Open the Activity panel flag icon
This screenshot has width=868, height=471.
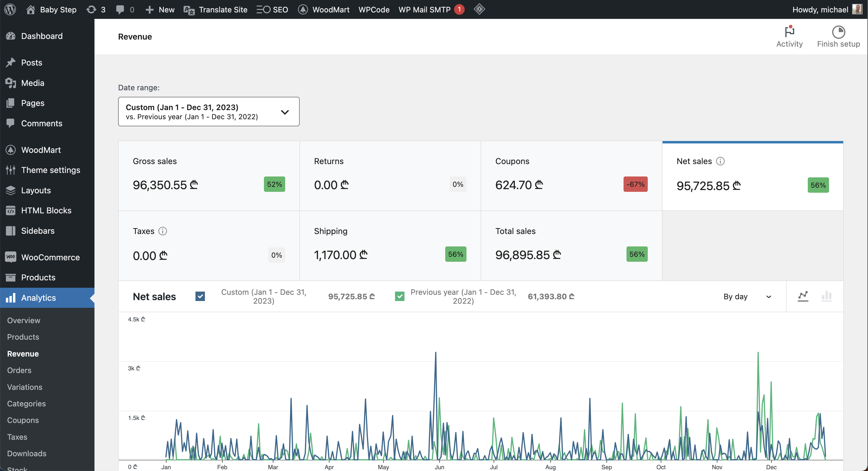tap(789, 32)
